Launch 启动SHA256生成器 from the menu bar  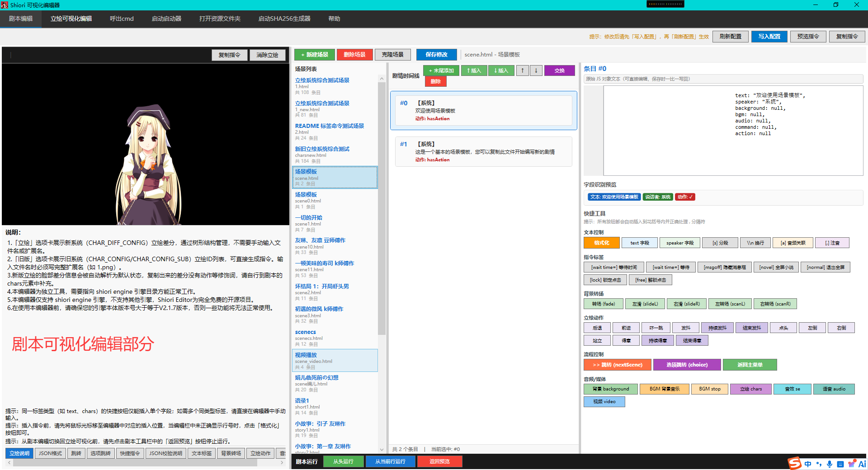(x=284, y=19)
